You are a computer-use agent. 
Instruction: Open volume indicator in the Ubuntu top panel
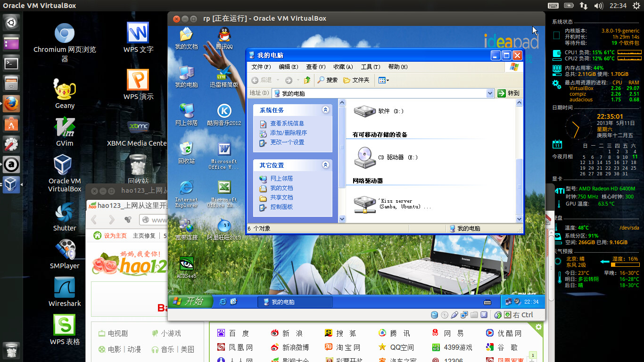click(599, 6)
